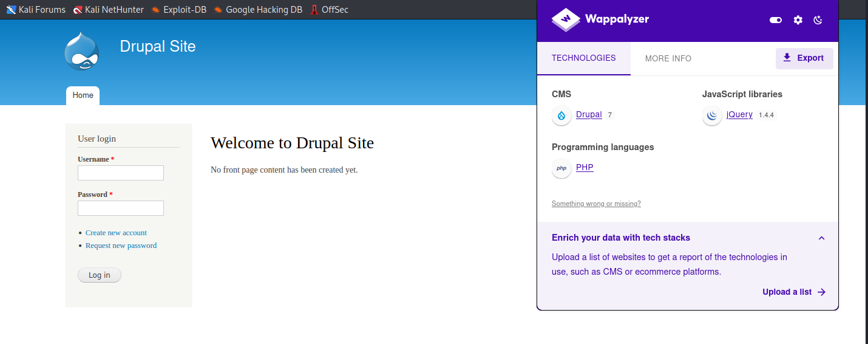
Task: Collapse the Enrich your data section chevron
Action: pos(821,238)
